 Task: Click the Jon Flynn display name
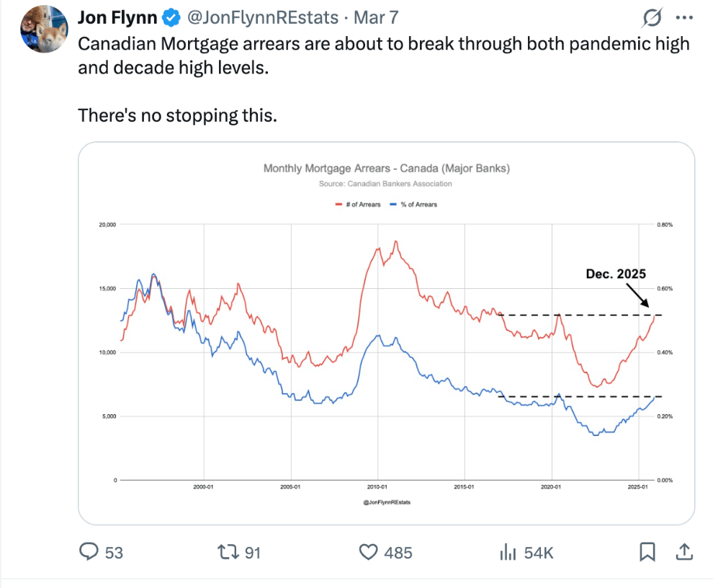pos(117,17)
